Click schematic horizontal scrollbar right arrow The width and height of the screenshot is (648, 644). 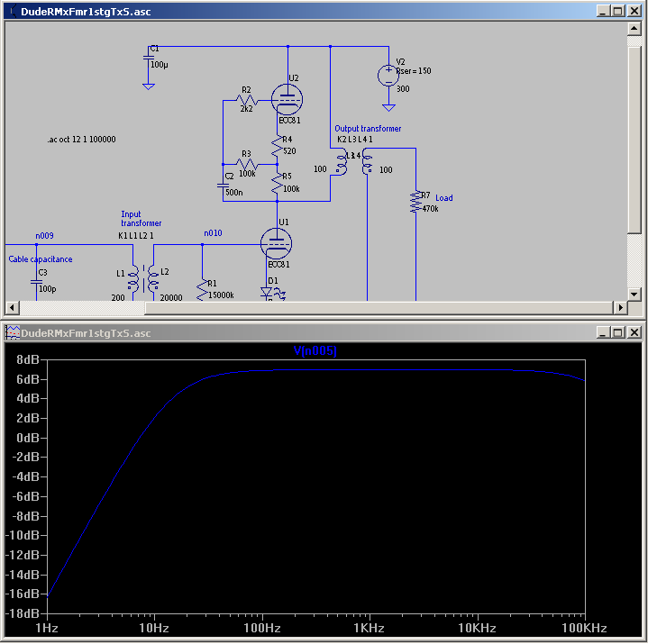tap(620, 307)
